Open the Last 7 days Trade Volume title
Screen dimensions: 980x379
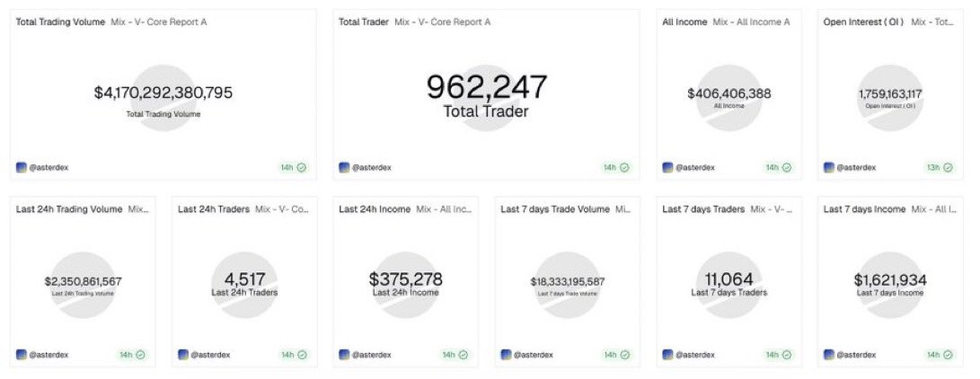[x=555, y=209]
